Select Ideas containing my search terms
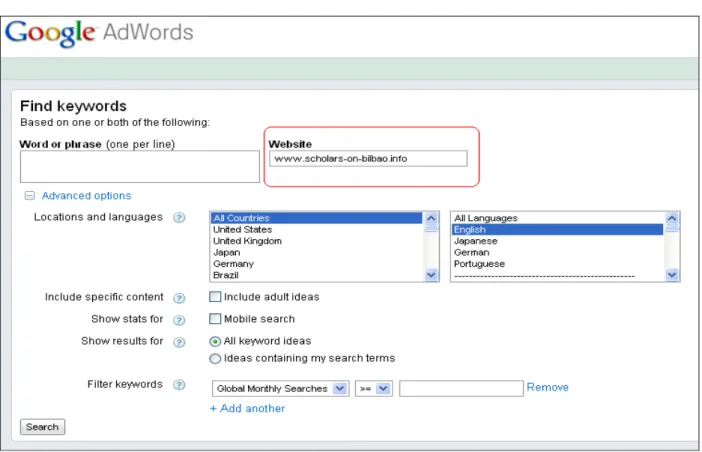This screenshot has width=702, height=452. 215,358
